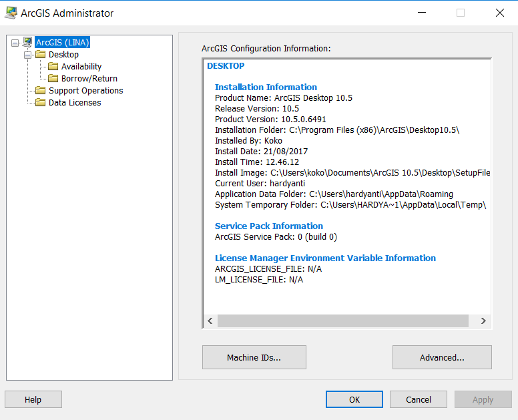
Task: Collapse the ArcGIS (LINA) root node
Action: [15, 43]
